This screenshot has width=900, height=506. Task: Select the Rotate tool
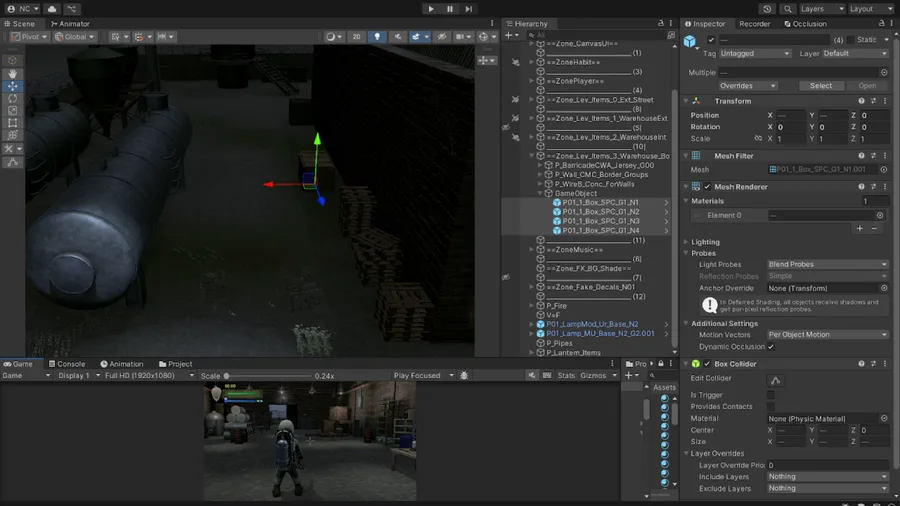pos(12,99)
